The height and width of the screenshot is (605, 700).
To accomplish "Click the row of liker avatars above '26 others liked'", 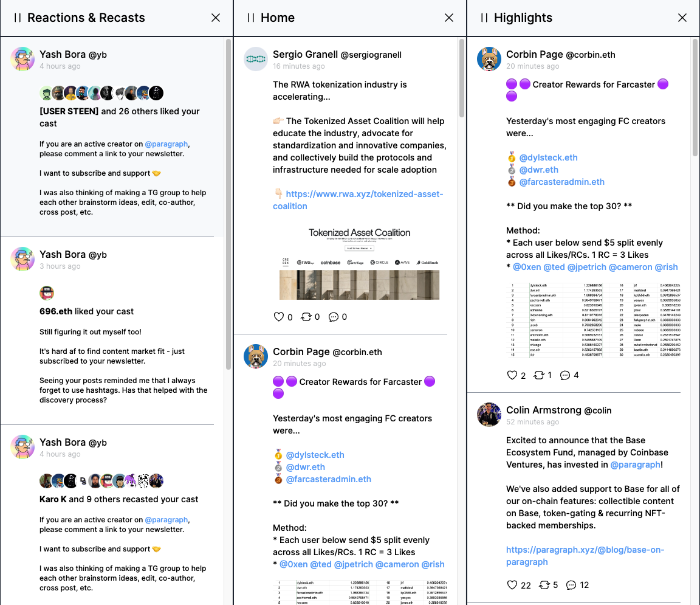I will [101, 93].
